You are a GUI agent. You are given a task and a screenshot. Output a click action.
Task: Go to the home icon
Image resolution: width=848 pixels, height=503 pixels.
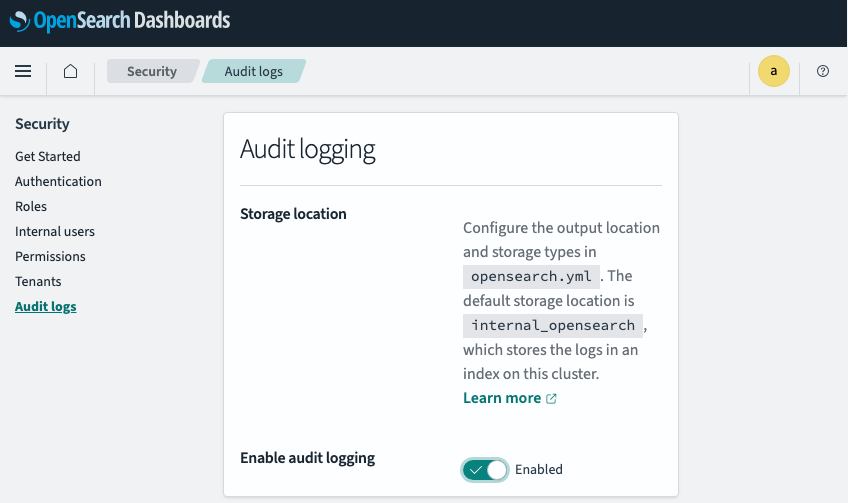click(x=70, y=71)
